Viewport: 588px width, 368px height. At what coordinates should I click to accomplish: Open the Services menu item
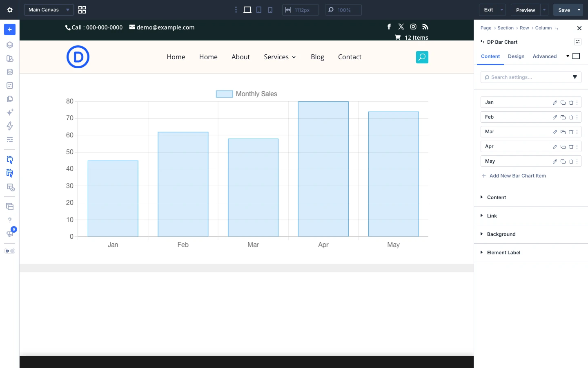click(x=280, y=57)
